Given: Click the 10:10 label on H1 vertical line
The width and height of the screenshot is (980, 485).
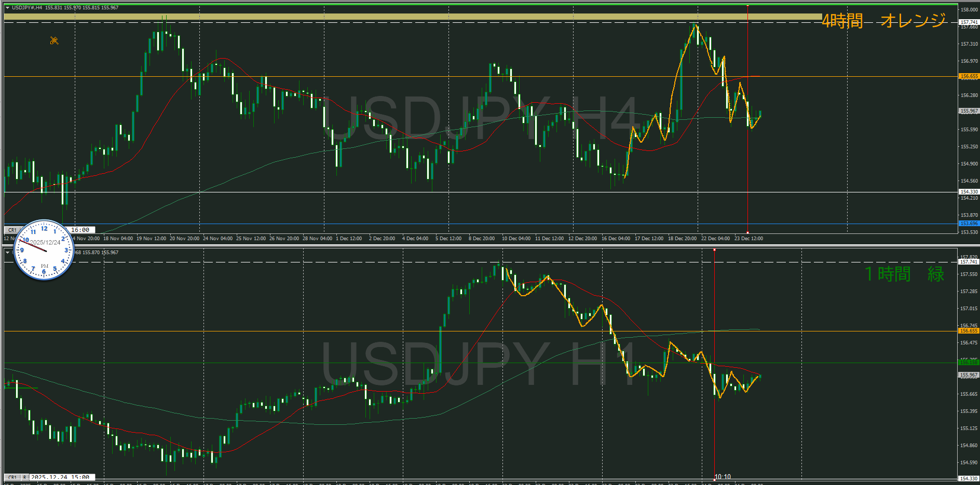Looking at the screenshot, I should [x=723, y=477].
